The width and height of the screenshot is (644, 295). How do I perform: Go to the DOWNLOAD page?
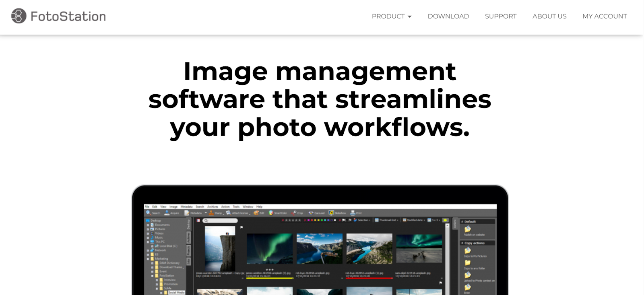448,16
